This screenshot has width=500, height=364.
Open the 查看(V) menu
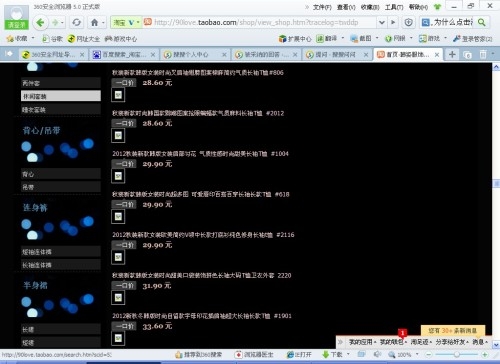click(346, 7)
